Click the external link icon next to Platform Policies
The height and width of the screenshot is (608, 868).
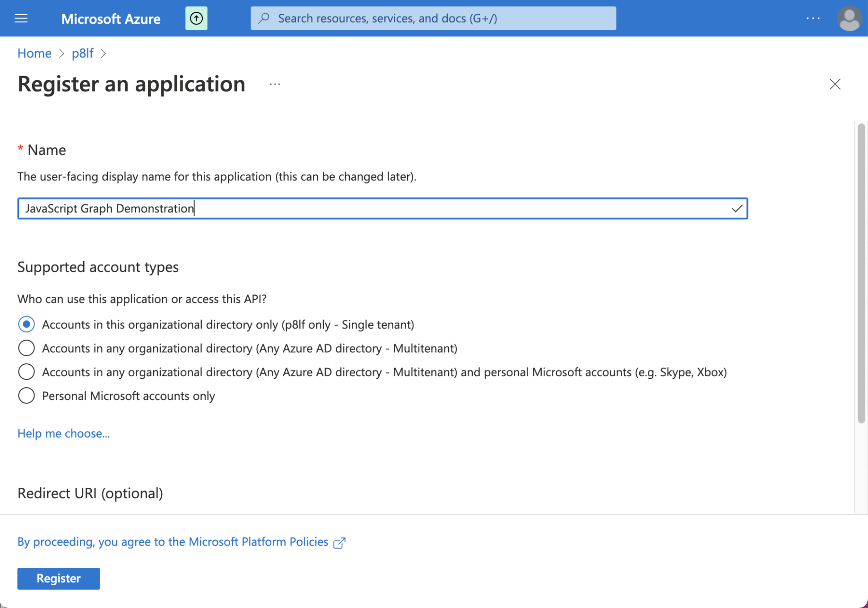click(339, 543)
